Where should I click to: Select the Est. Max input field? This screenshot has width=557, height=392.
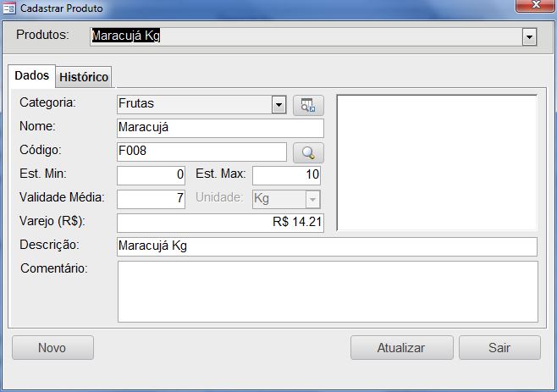click(286, 175)
